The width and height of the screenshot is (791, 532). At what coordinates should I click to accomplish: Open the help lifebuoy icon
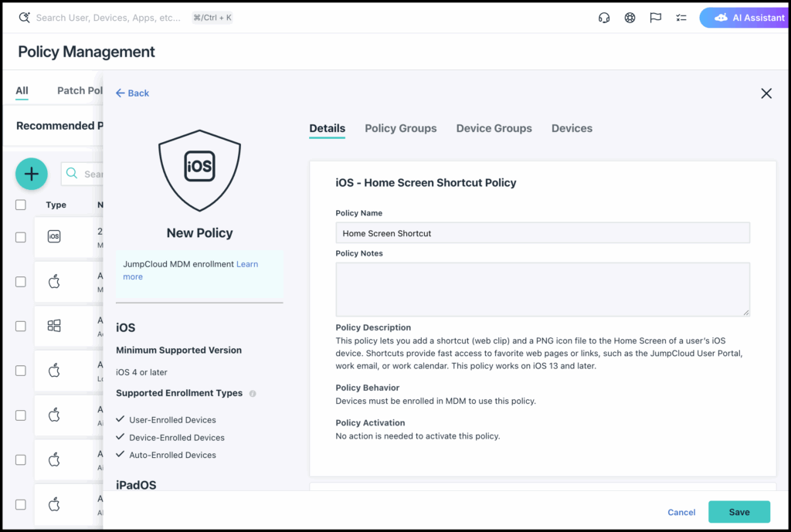click(x=630, y=18)
